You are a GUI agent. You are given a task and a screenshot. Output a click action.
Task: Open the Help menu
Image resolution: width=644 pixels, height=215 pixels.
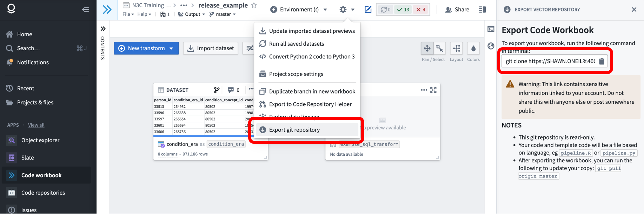click(144, 14)
